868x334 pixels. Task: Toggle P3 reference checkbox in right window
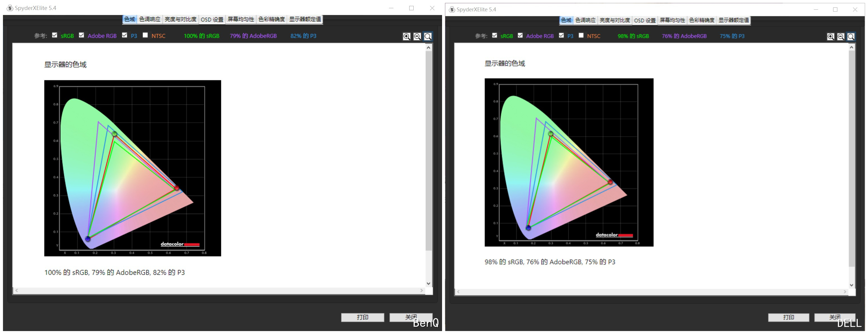click(x=561, y=36)
